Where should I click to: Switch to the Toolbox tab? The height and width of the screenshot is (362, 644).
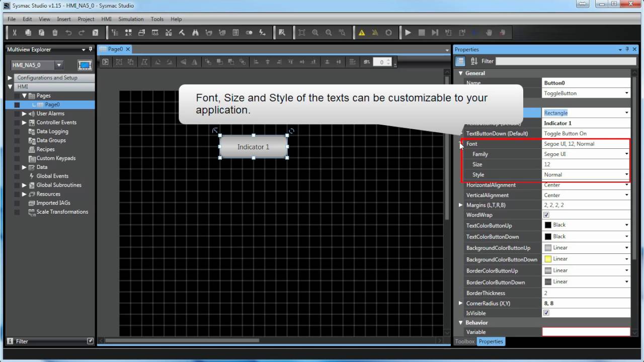[x=465, y=341]
